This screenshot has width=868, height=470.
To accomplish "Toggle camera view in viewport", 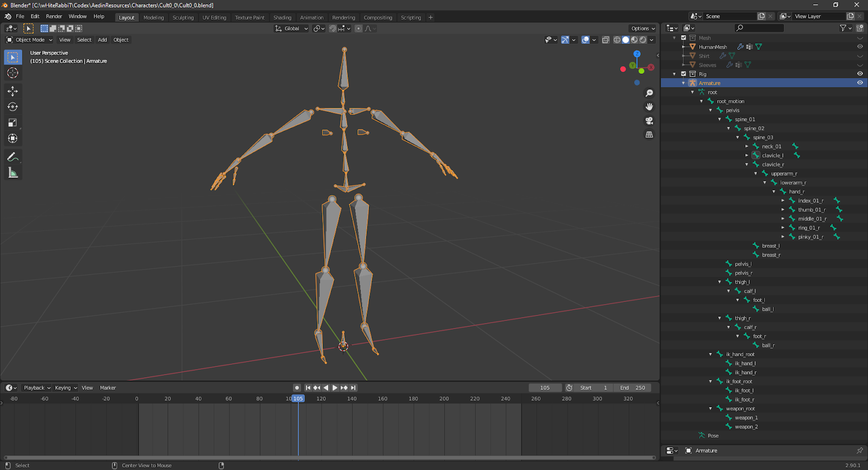I will (x=649, y=120).
